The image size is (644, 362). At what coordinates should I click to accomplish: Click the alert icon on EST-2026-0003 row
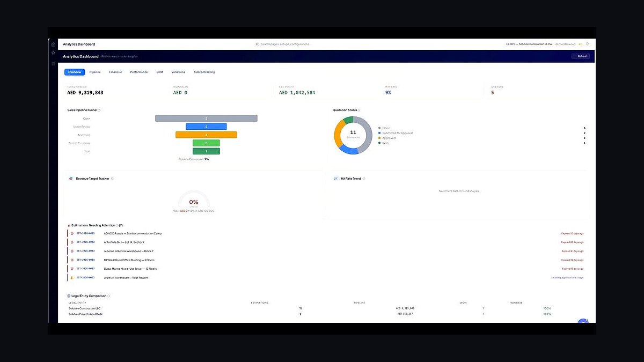71,251
